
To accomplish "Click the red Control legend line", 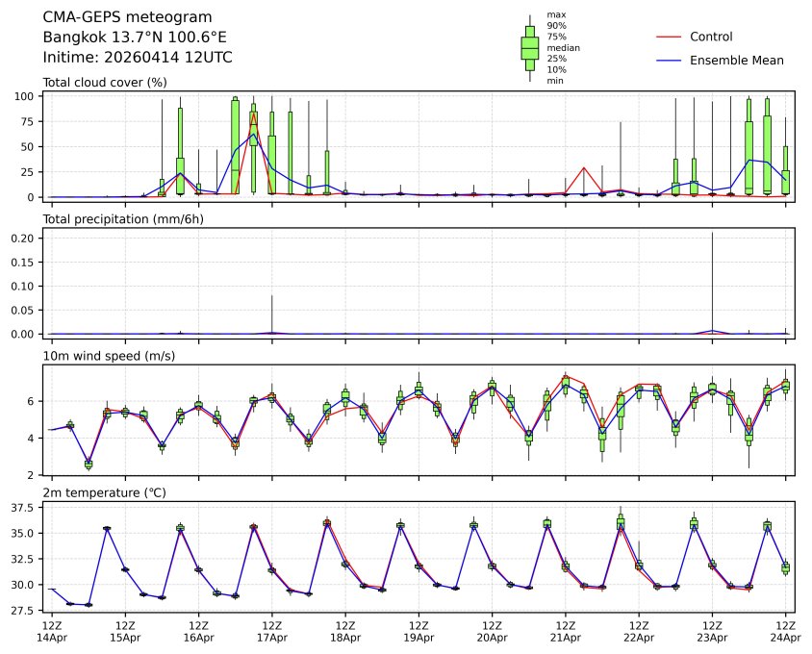I will tap(668, 37).
